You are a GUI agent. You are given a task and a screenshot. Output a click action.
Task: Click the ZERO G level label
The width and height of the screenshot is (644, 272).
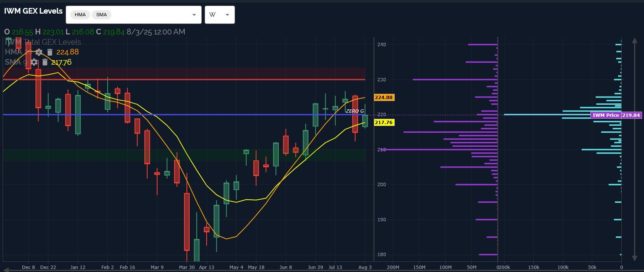click(x=355, y=111)
